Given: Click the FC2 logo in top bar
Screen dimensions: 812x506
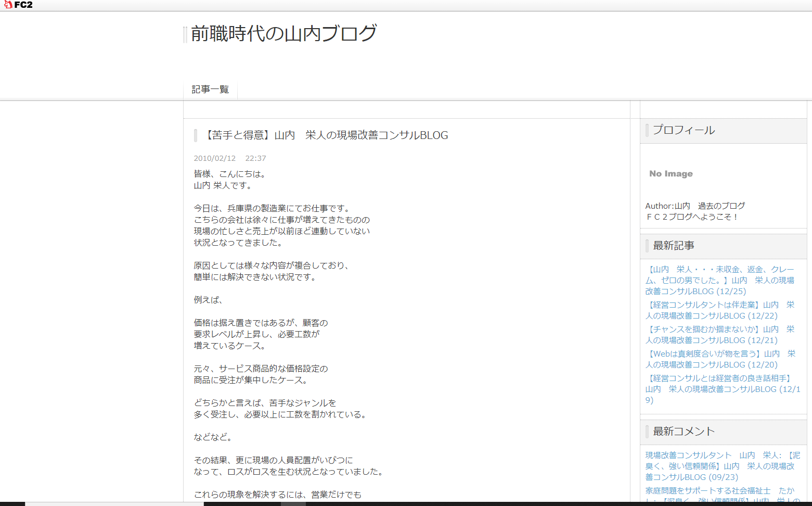Looking at the screenshot, I should (18, 5).
